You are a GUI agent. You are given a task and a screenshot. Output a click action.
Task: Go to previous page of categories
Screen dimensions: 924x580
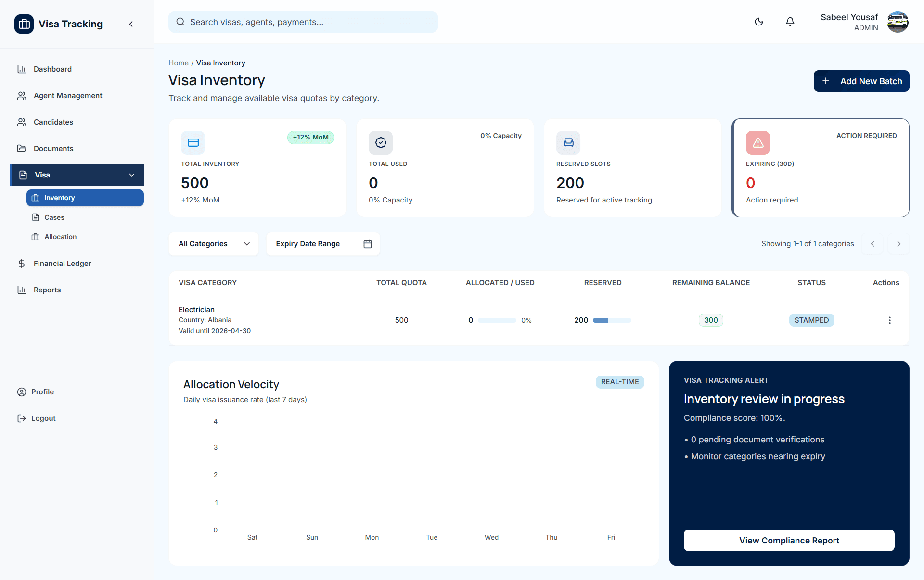(873, 244)
